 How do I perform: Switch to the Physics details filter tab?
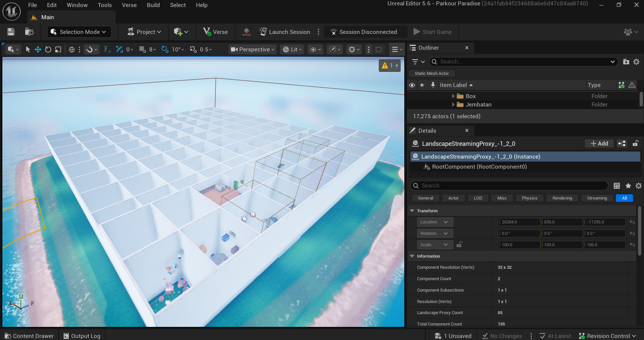tap(529, 198)
